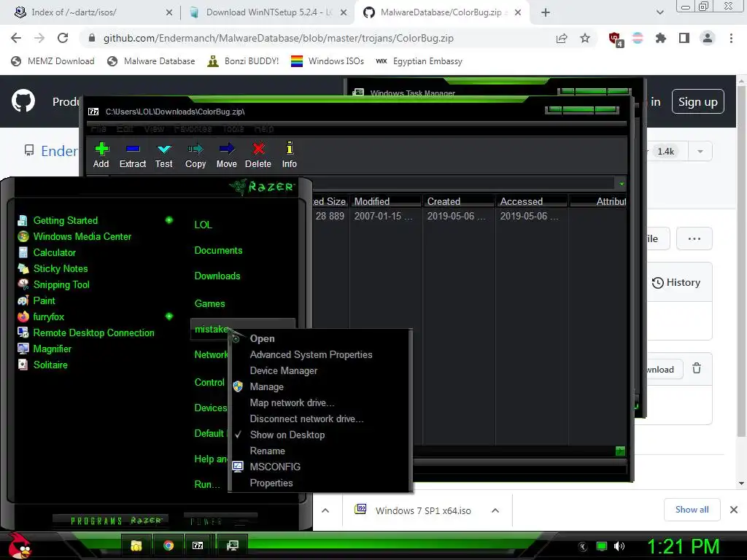Open Chrome three-dot menu
The height and width of the screenshot is (560, 747).
(731, 38)
